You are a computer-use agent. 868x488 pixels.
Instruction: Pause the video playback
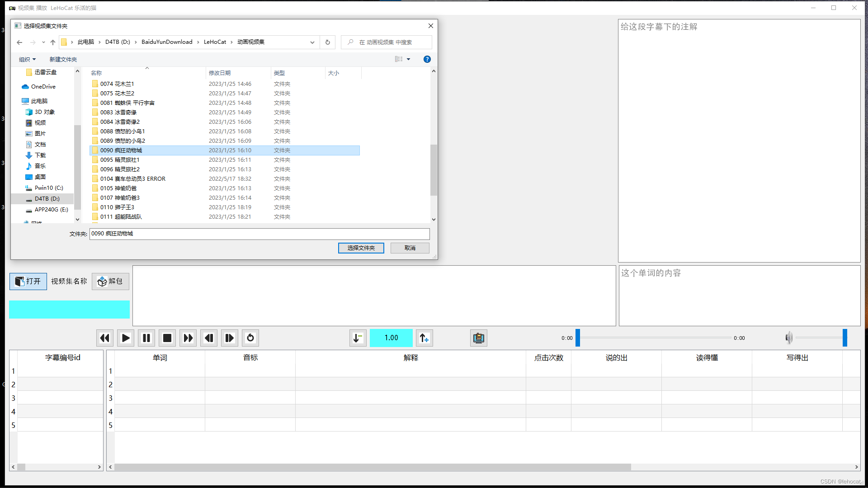146,338
